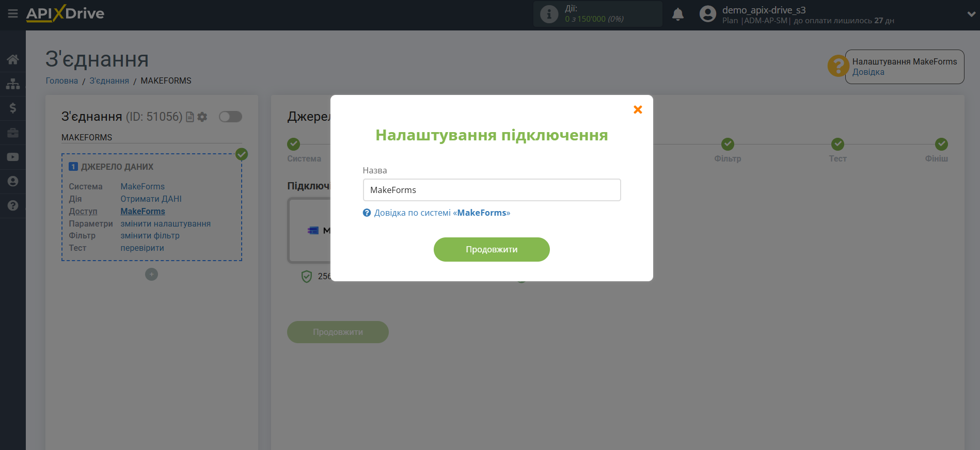
Task: Go to Головна breadcrumb
Action: coord(62,81)
